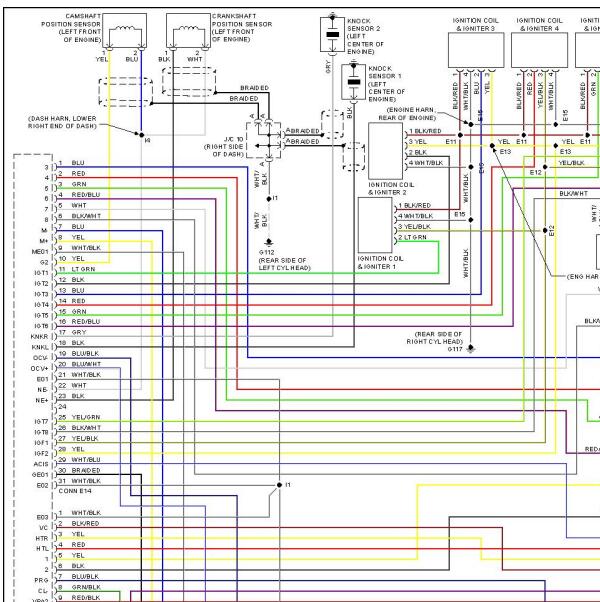Click the Ignition Coil & Igniter 2 box
This screenshot has width=600, height=602.
385,151
